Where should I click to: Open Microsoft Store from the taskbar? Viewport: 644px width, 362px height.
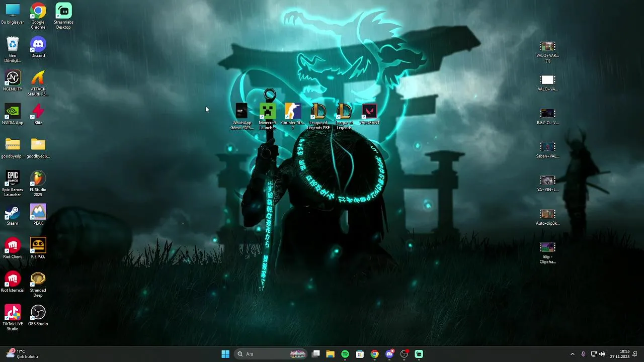[360, 354]
